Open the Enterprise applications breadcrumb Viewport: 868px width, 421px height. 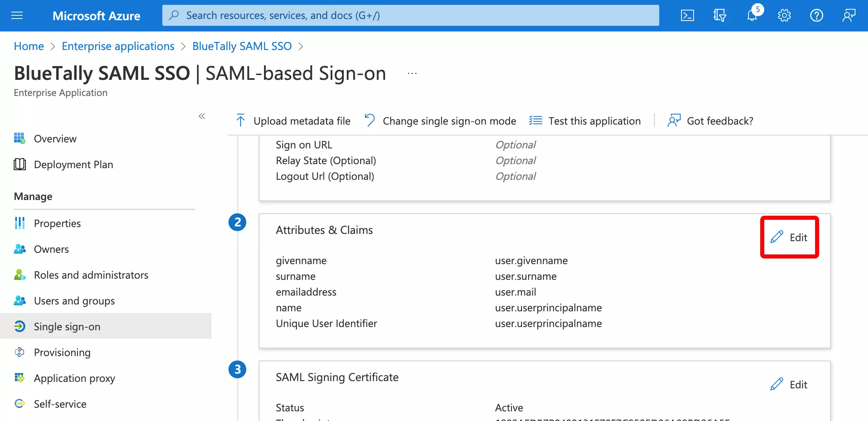coord(118,46)
